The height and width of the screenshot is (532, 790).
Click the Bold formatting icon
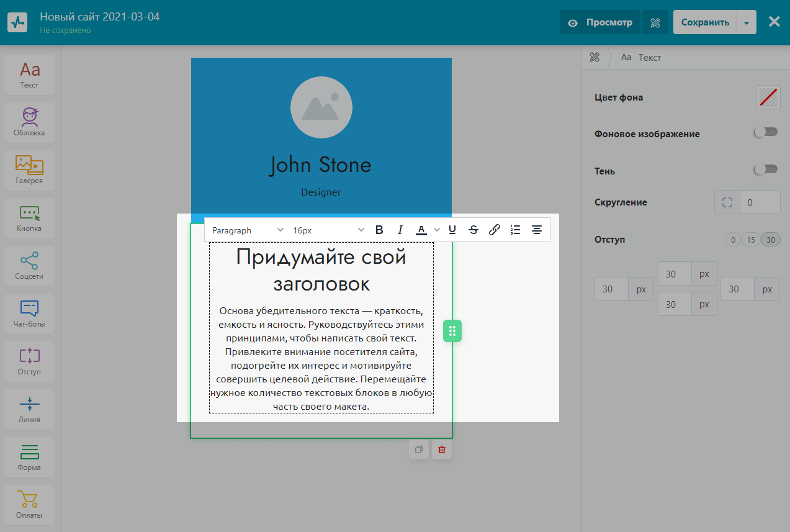(x=379, y=230)
